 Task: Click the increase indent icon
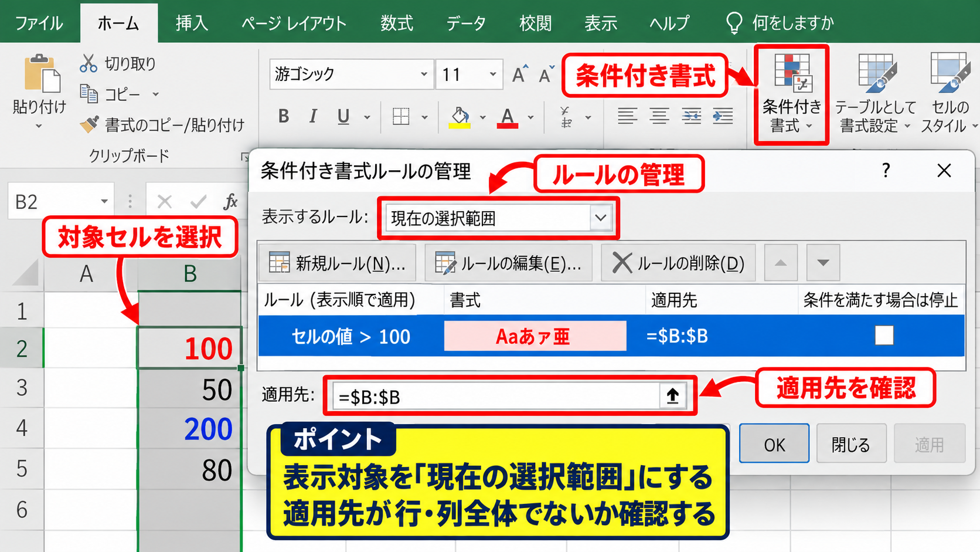[723, 116]
